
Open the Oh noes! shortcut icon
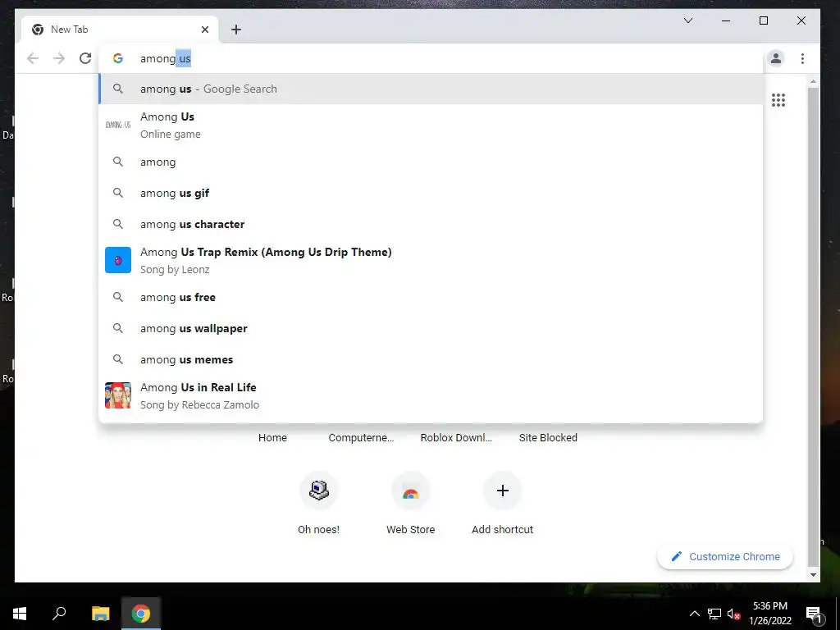tap(319, 491)
